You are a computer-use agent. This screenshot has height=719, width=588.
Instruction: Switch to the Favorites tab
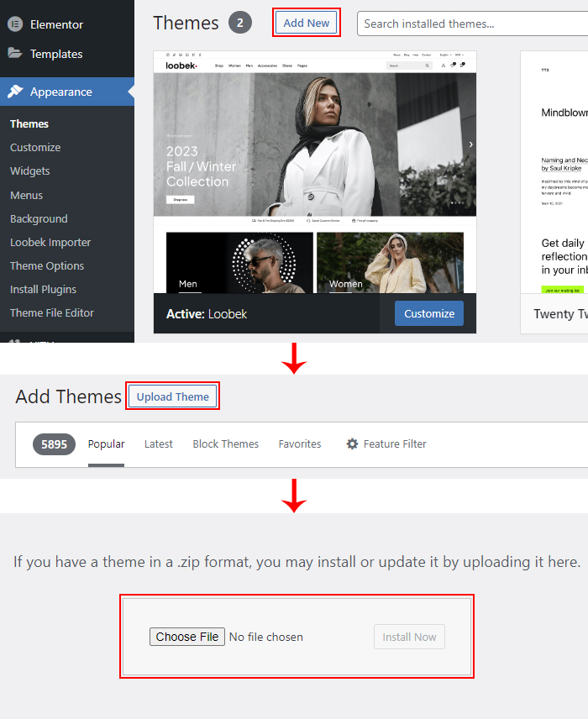300,443
